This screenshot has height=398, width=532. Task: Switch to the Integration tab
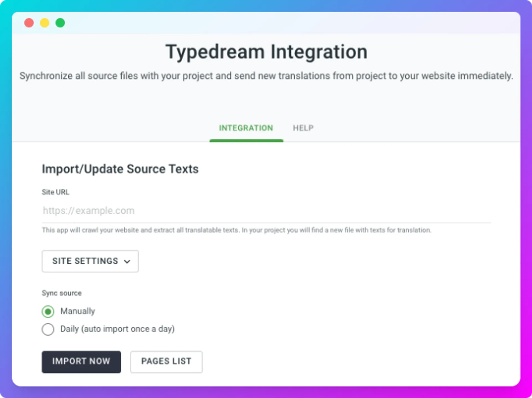246,128
